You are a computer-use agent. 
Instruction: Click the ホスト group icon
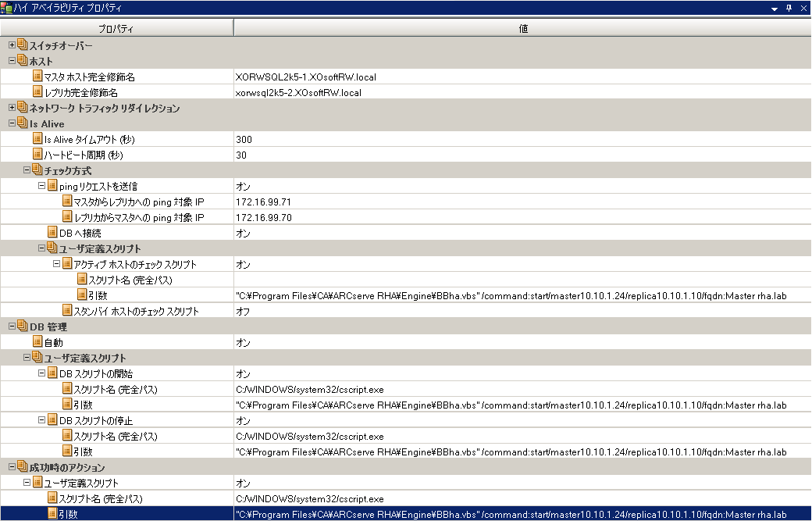pos(23,60)
